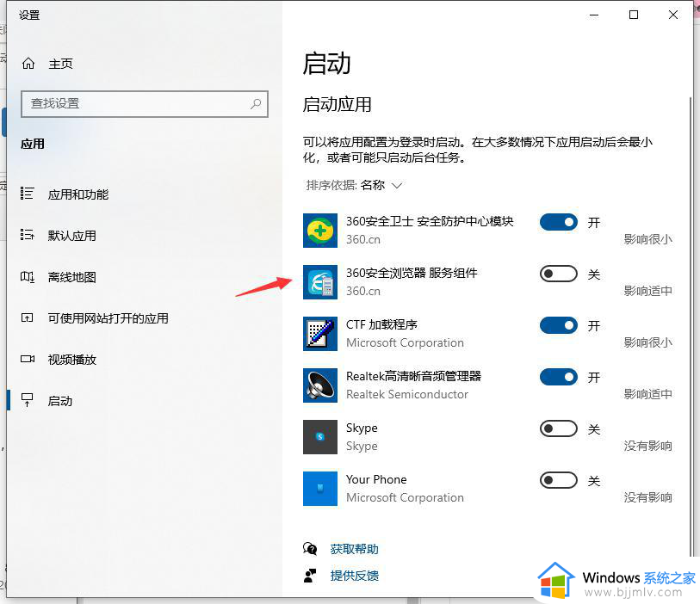Click the 360安全卫士 安全防护中心模块 name
The image size is (700, 604).
[x=430, y=221]
